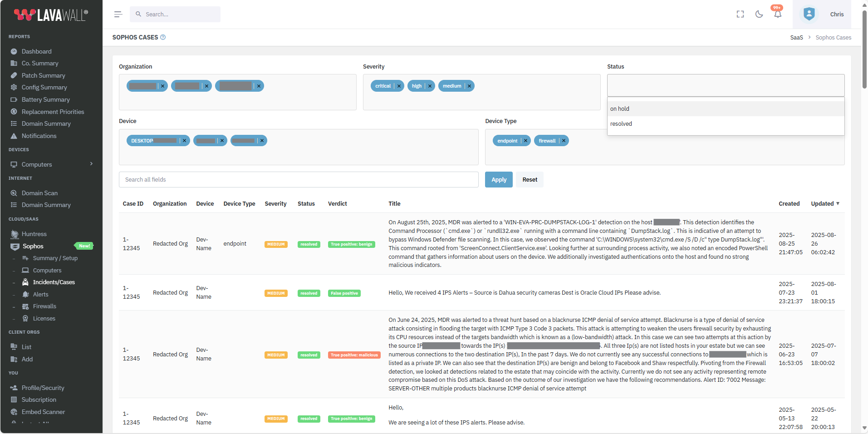This screenshot has width=868, height=434.
Task: Toggle dark mode with the moon icon
Action: tap(759, 14)
